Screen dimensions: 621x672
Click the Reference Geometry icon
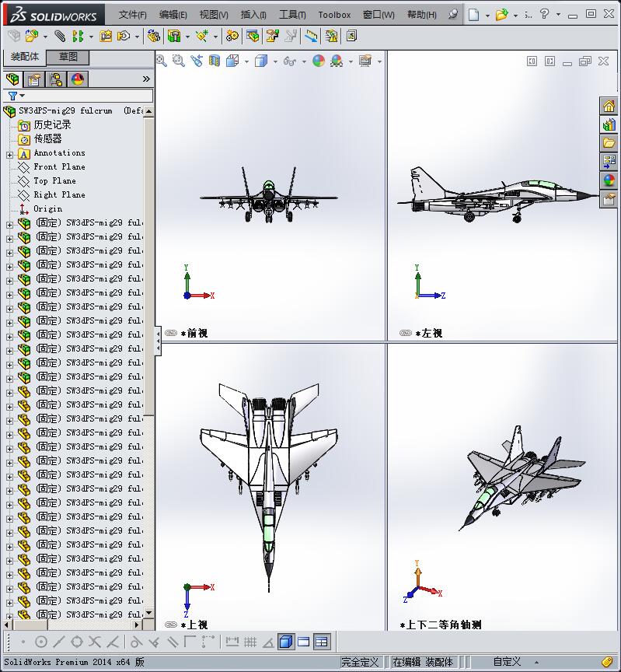coord(202,36)
